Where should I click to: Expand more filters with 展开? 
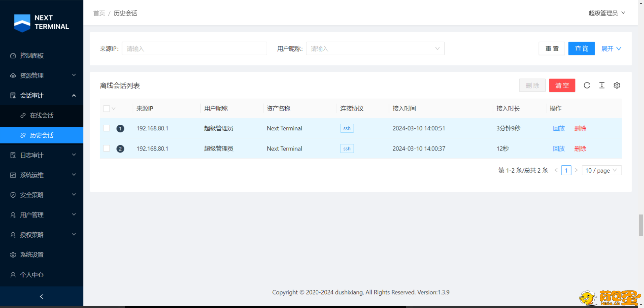(611, 49)
